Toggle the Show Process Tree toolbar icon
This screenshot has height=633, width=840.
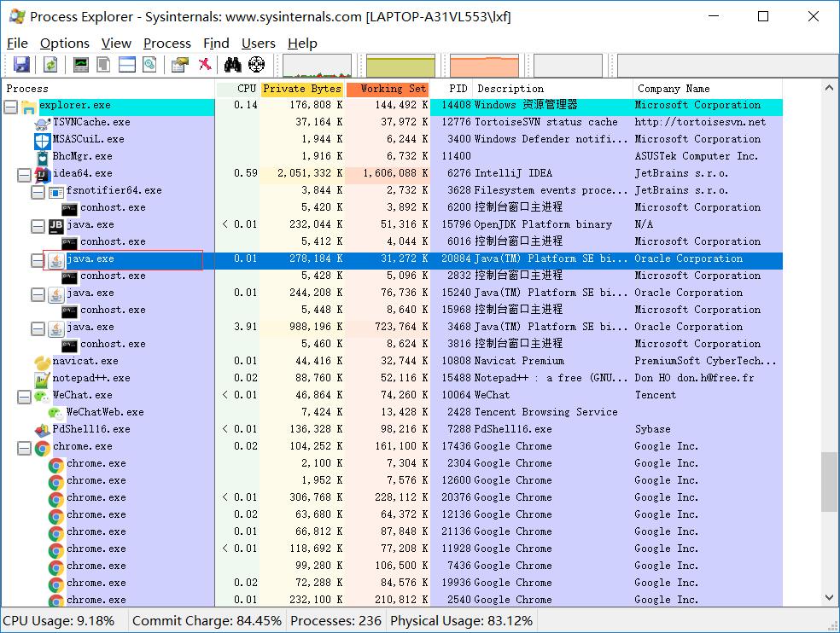pyautogui.click(x=103, y=65)
